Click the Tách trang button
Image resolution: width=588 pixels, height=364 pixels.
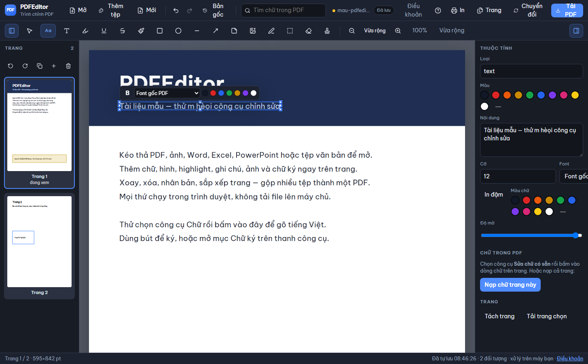(499, 316)
